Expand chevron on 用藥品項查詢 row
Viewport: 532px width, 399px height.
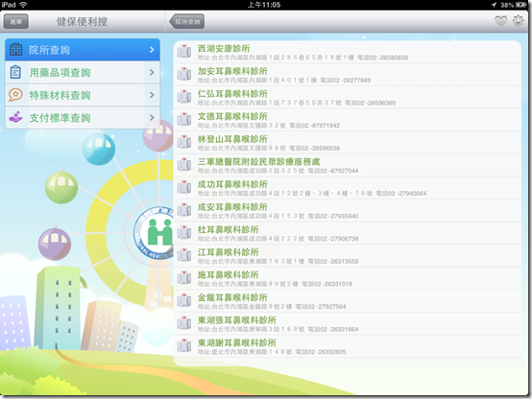pyautogui.click(x=152, y=72)
